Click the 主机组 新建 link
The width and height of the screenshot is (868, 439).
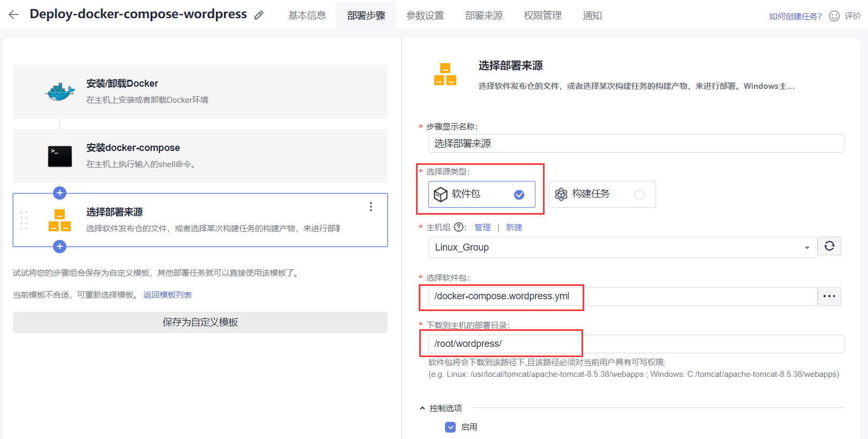click(514, 228)
